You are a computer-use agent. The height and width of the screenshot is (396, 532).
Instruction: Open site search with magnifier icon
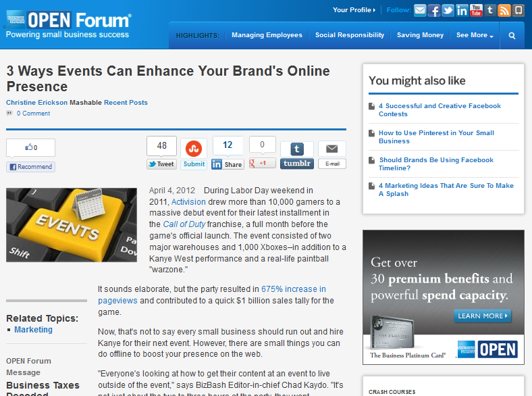(x=512, y=35)
